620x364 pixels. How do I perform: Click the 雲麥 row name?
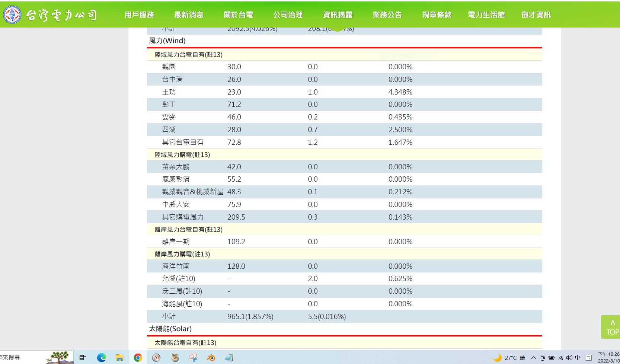coord(169,117)
